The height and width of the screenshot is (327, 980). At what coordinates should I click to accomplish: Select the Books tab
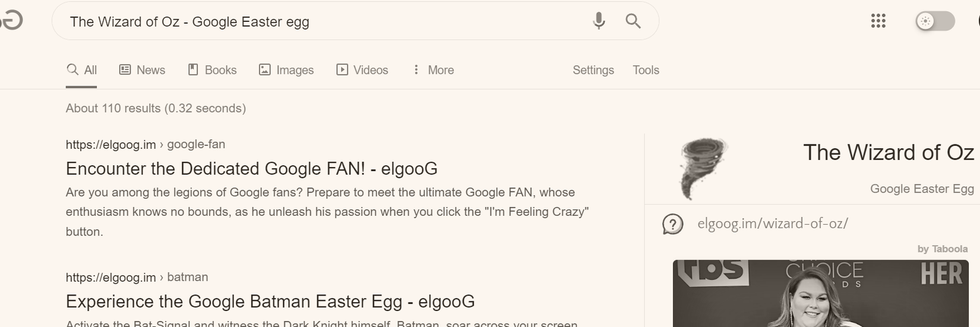(212, 70)
